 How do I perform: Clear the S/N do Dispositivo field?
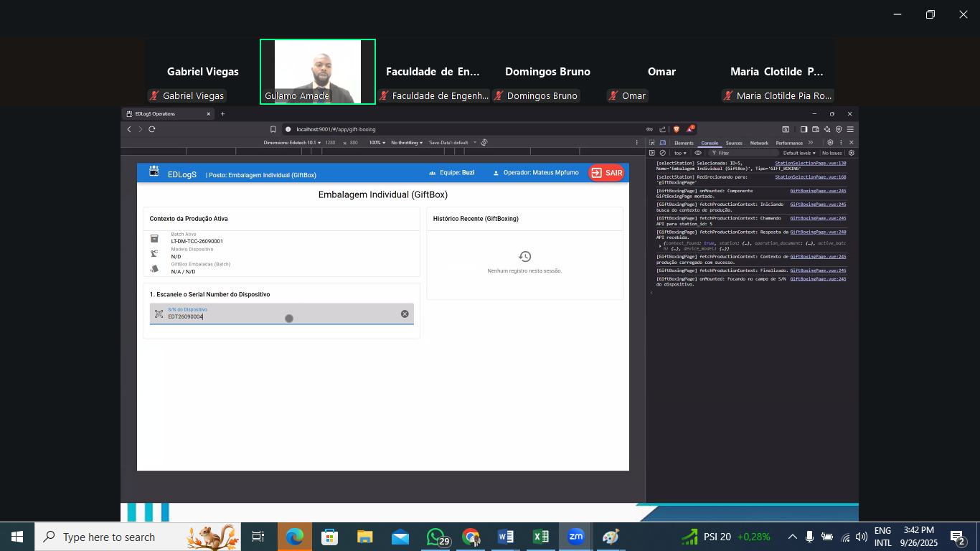coord(405,314)
